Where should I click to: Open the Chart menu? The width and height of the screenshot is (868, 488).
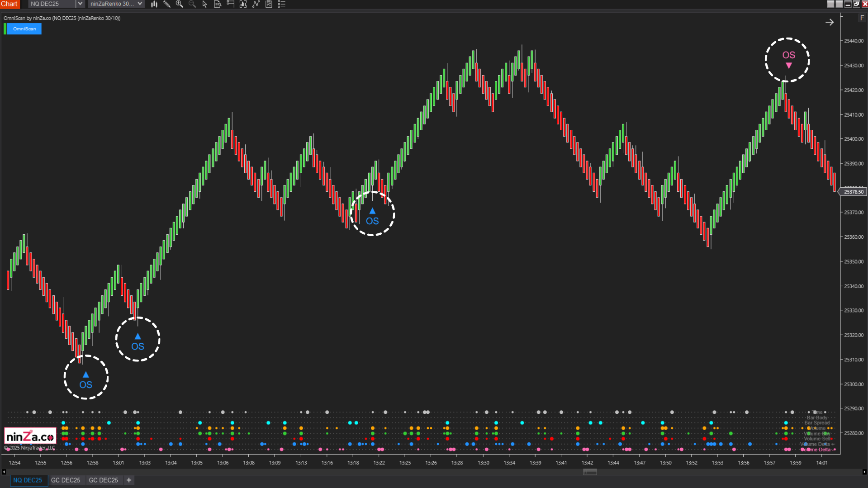[x=9, y=4]
